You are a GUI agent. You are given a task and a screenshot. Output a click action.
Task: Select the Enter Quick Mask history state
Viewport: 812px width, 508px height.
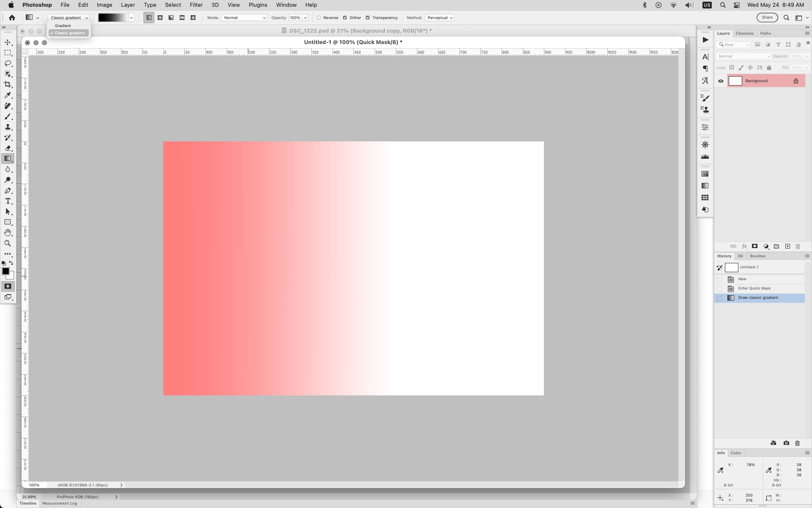pos(754,288)
